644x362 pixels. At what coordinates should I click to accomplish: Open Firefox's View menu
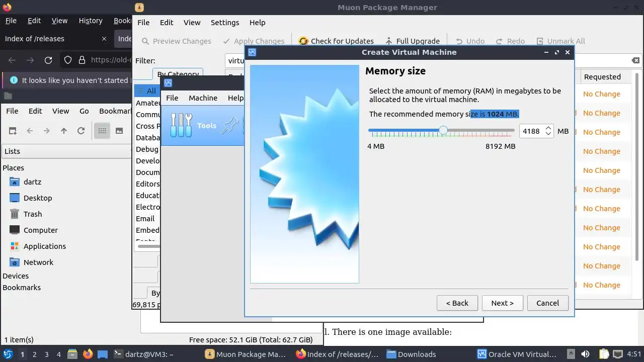59,21
